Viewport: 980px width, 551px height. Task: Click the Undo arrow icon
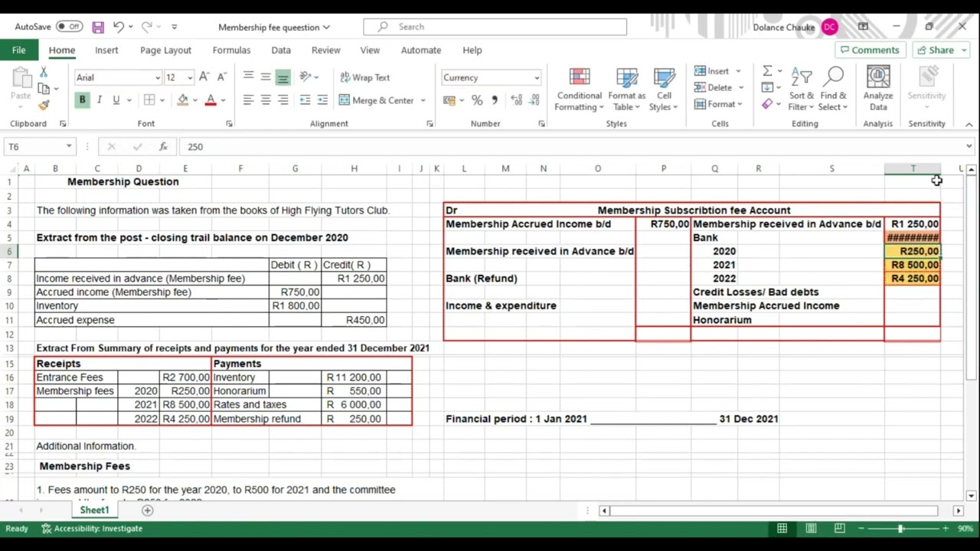pos(118,27)
